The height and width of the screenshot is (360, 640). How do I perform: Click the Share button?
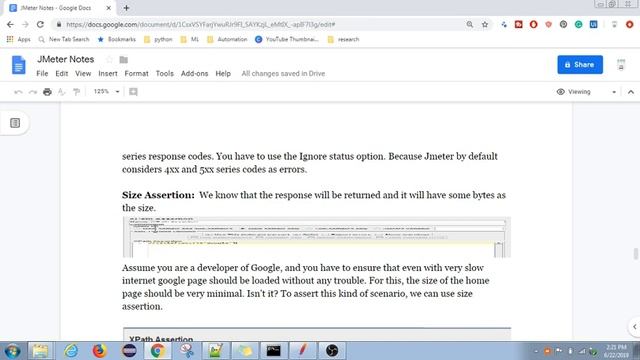tap(580, 64)
